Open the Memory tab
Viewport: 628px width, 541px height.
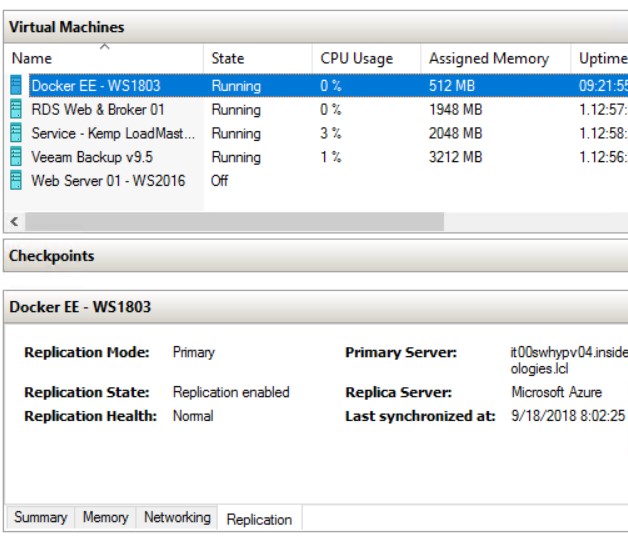coord(106,517)
